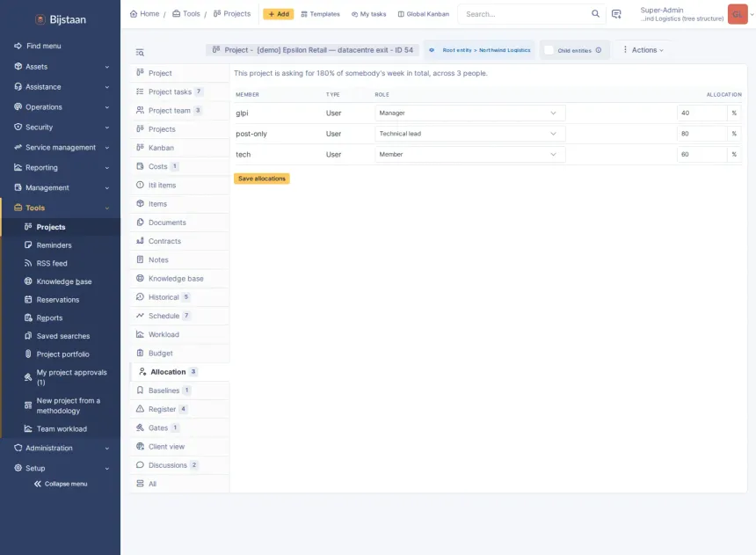This screenshot has height=555, width=756.
Task: Click the Collapse menu double-chevron icon
Action: [x=38, y=484]
